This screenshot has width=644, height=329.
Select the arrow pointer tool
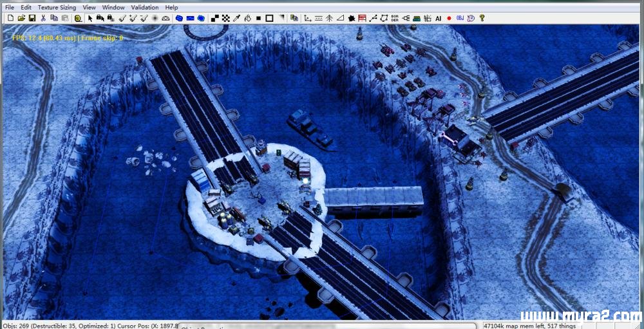click(x=90, y=18)
